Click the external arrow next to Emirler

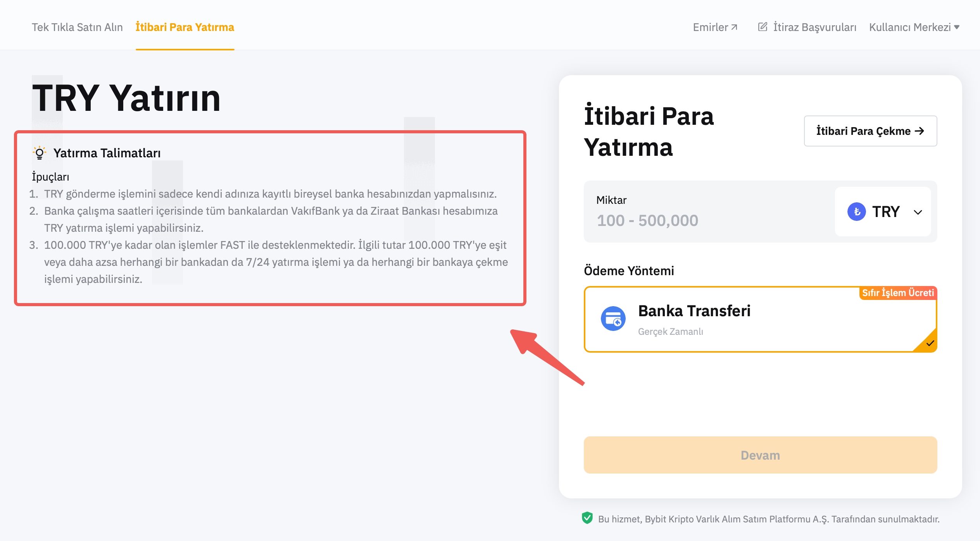734,27
